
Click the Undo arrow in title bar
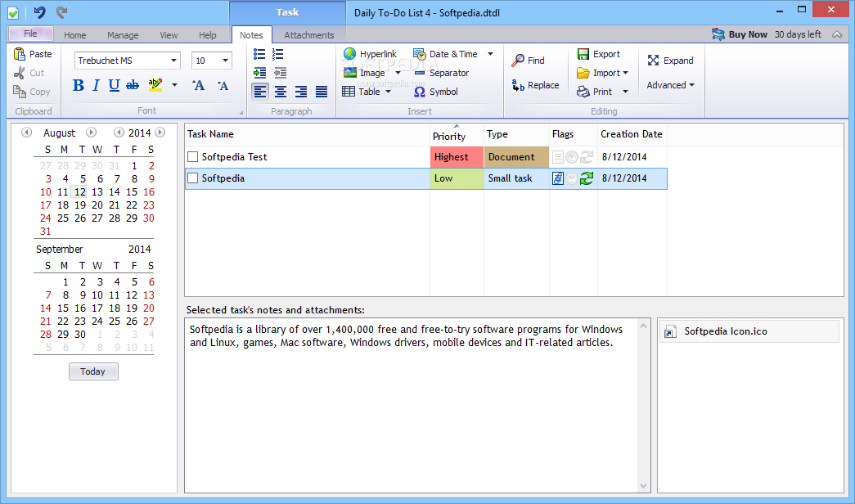pyautogui.click(x=39, y=12)
